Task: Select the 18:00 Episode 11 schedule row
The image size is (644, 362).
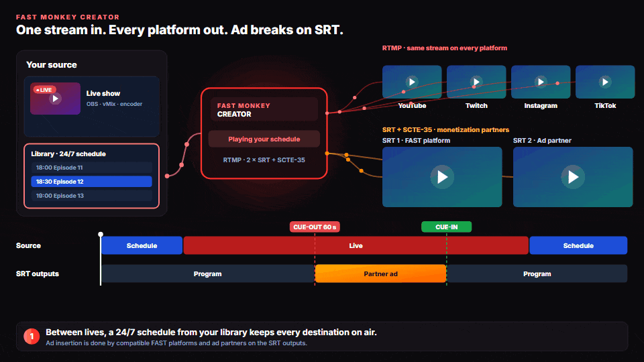Action: tap(92, 168)
